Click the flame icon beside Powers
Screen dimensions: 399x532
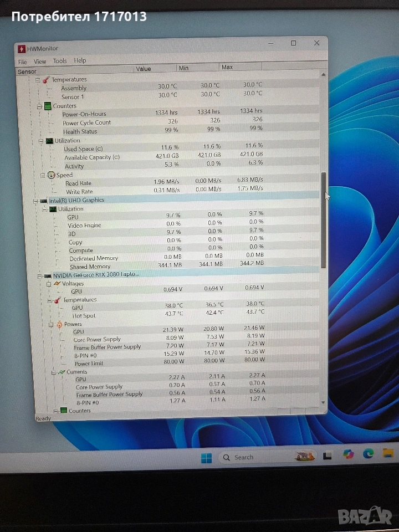point(59,324)
